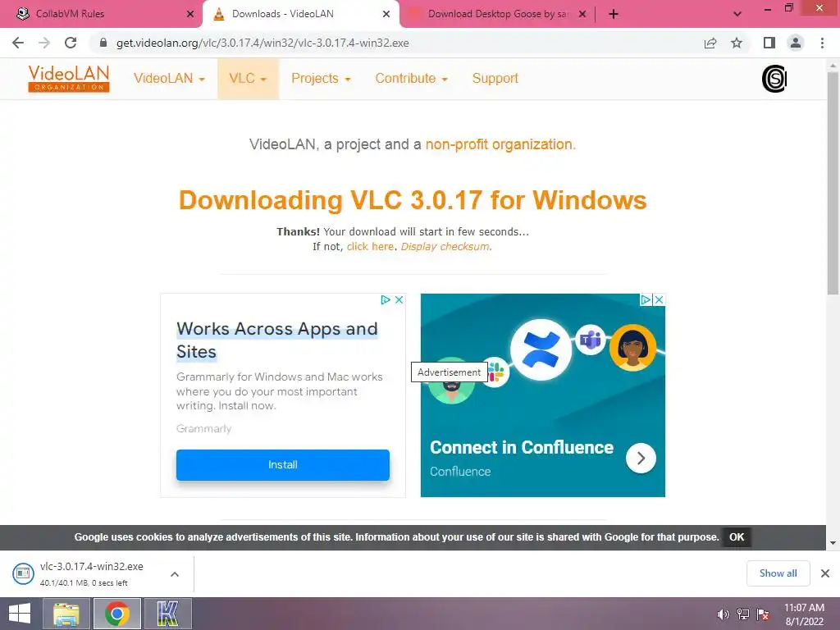Bookmark this page with the star icon

point(737,43)
